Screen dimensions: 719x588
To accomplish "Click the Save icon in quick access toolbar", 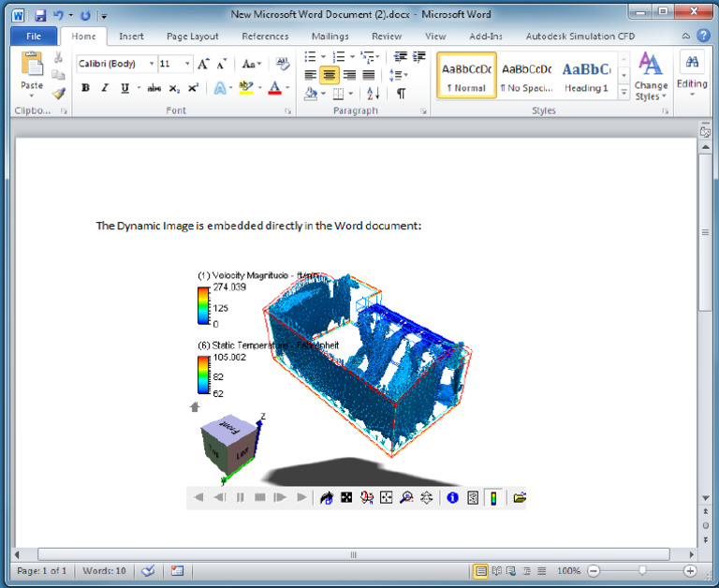I will coord(40,16).
